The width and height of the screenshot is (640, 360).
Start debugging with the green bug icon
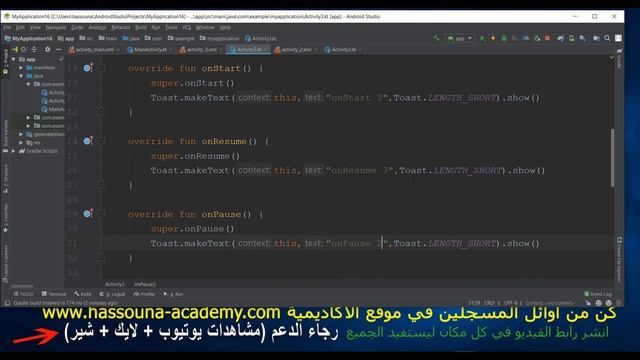coord(504,38)
